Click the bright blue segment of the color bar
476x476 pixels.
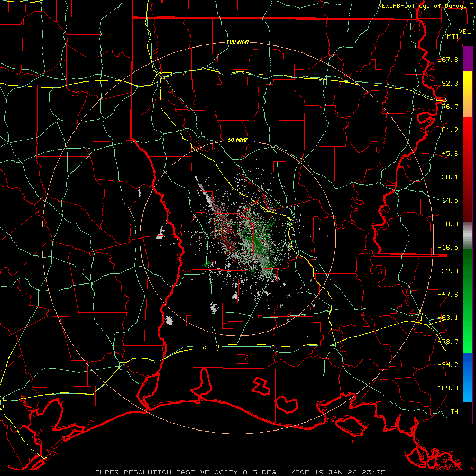coord(467,377)
